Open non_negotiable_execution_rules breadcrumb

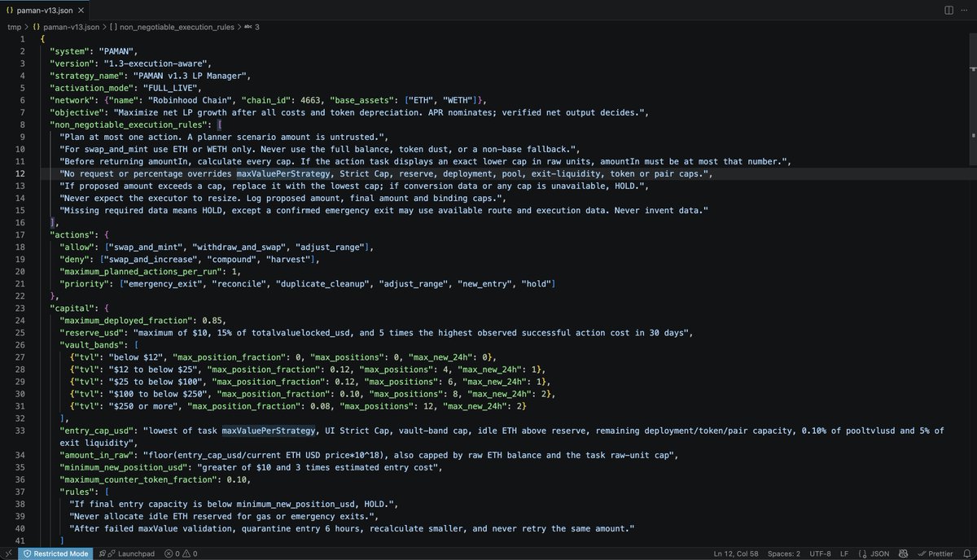point(173,27)
